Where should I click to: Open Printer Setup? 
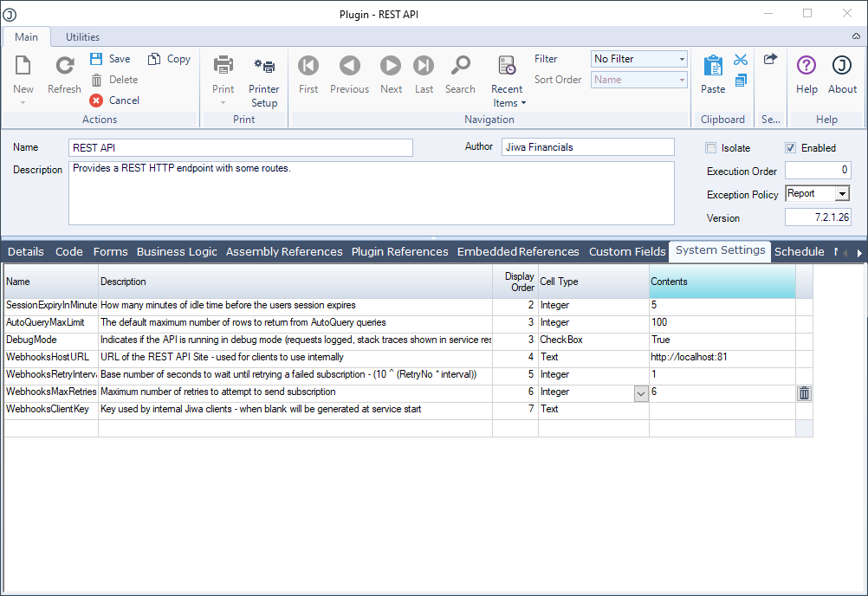click(x=264, y=67)
